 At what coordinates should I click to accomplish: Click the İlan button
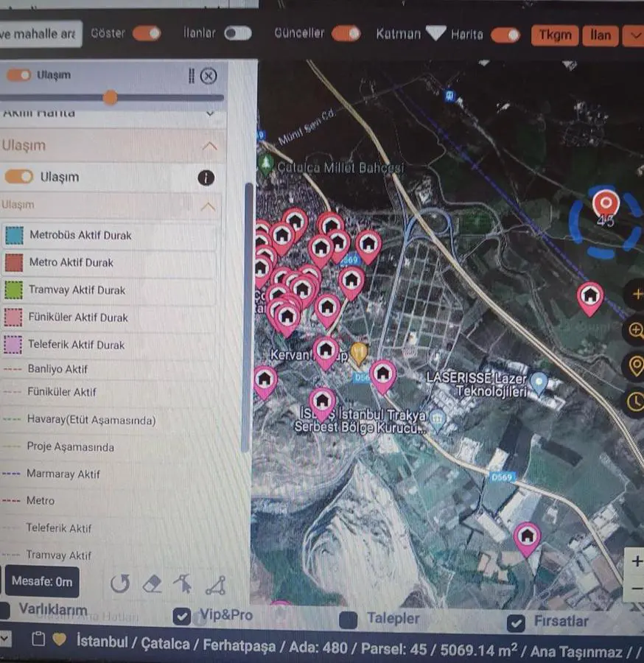point(601,35)
